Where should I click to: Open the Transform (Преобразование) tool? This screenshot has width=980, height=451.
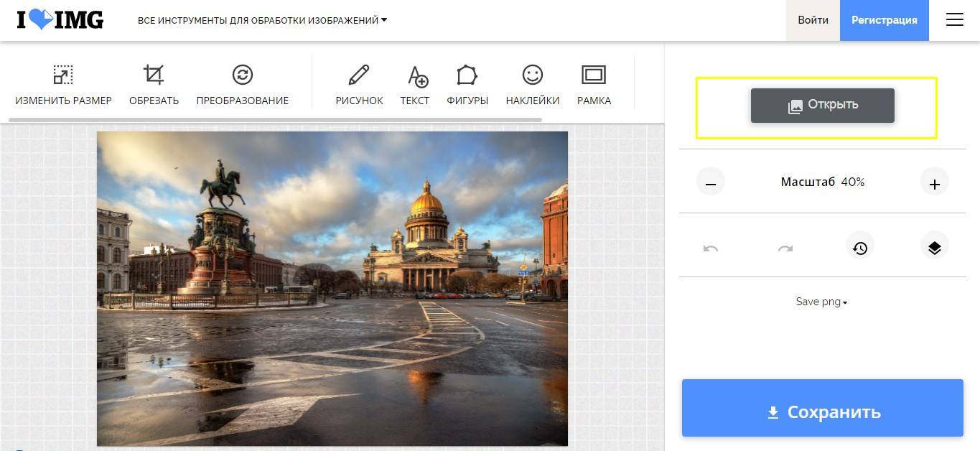[243, 85]
